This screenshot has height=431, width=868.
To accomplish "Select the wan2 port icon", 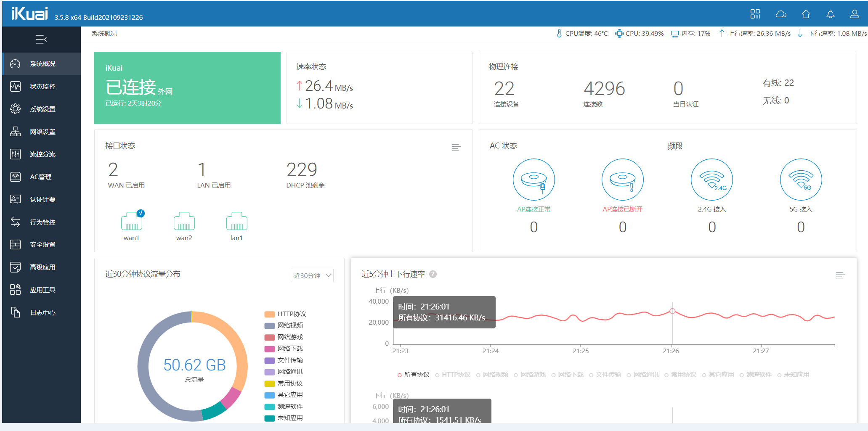I will pyautogui.click(x=184, y=221).
